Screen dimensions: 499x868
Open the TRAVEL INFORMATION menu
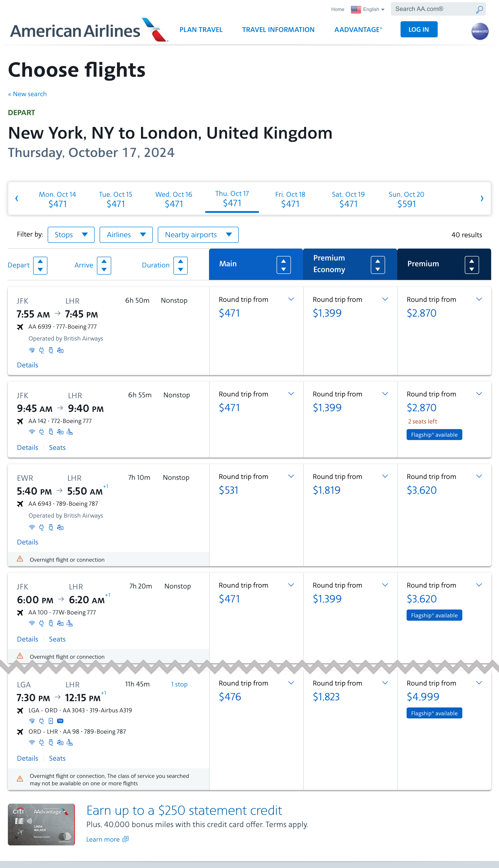click(278, 30)
